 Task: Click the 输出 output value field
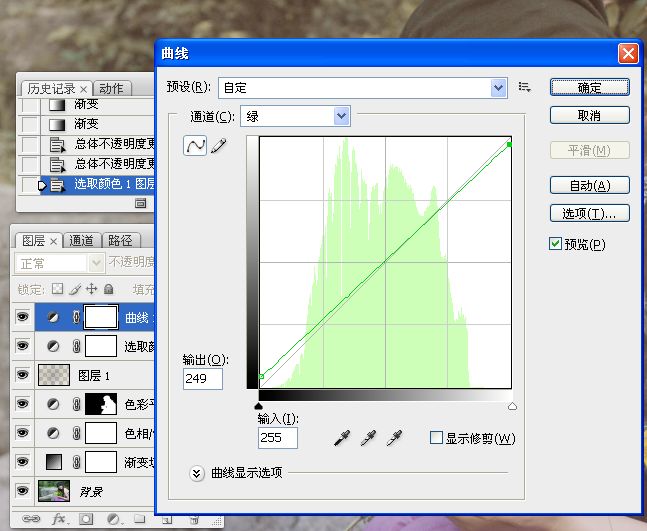pyautogui.click(x=203, y=378)
